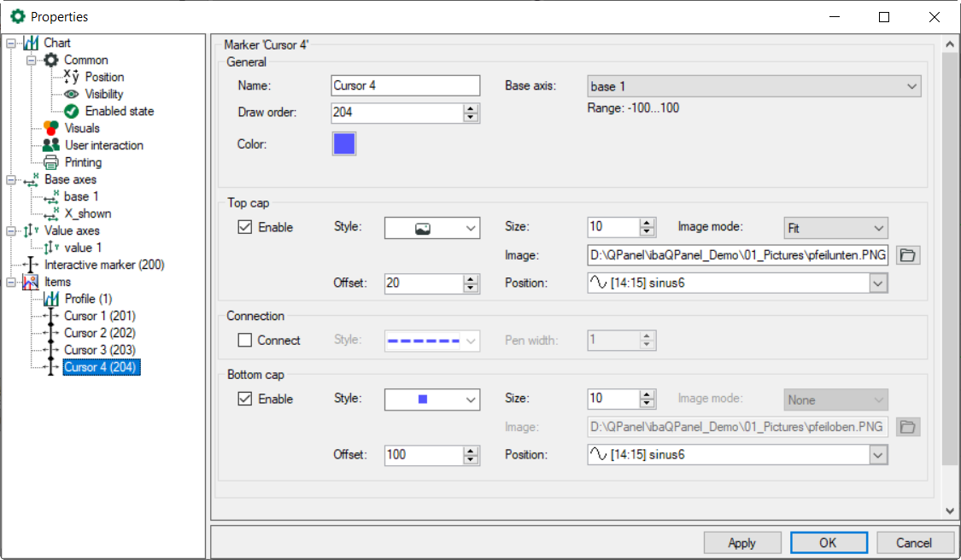Open the Base axis dropdown
Image resolution: width=961 pixels, height=560 pixels.
[754, 86]
